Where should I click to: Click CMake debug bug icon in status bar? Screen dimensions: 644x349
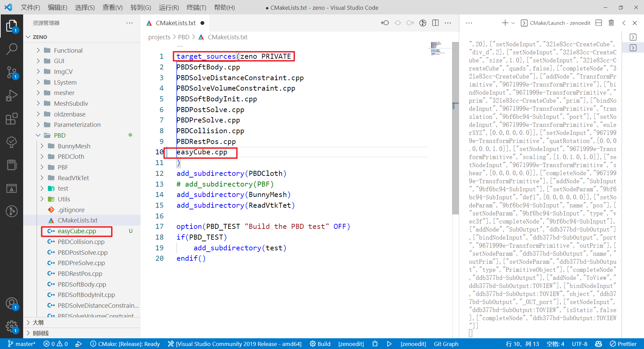(x=375, y=344)
